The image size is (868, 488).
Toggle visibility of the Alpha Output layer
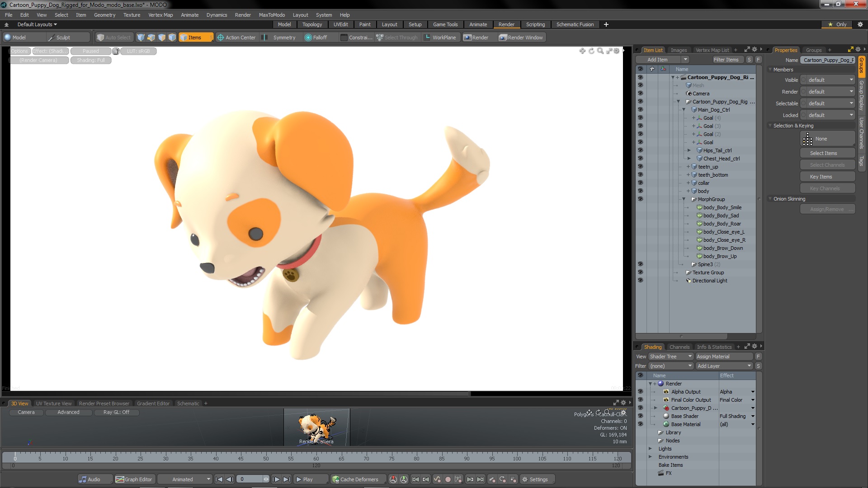[x=640, y=392]
